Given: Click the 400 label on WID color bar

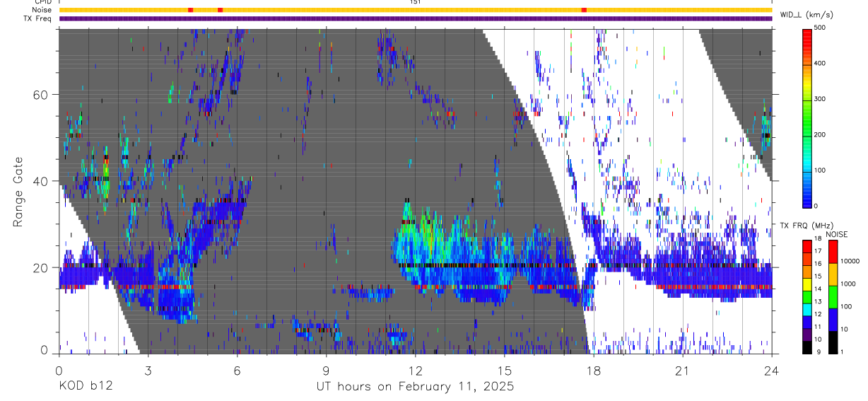Looking at the screenshot, I should tap(821, 64).
